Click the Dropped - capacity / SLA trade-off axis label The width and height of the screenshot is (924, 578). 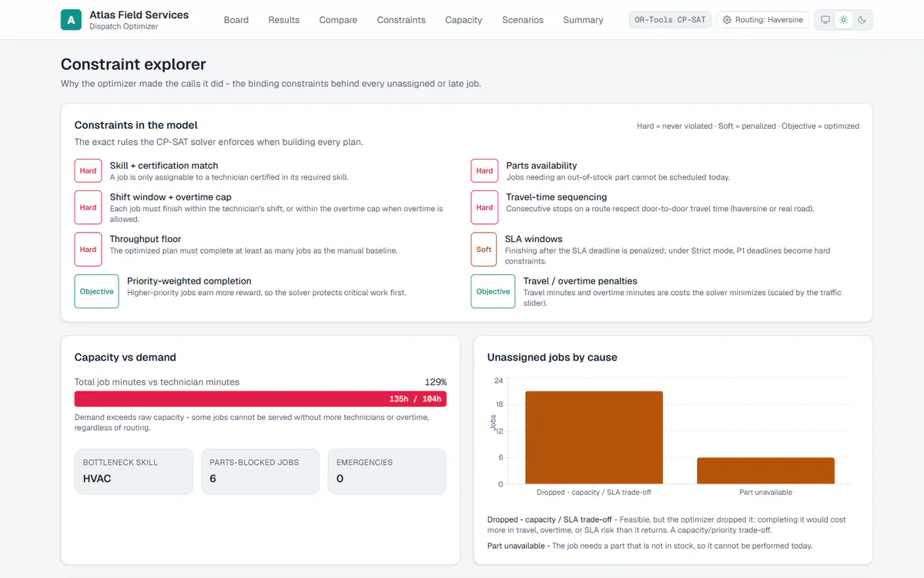click(594, 492)
